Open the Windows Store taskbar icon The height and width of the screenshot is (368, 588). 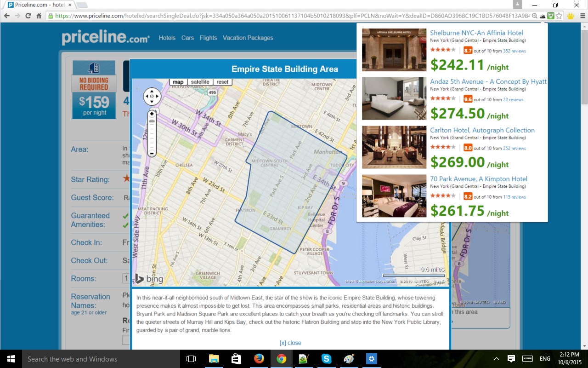tap(236, 359)
